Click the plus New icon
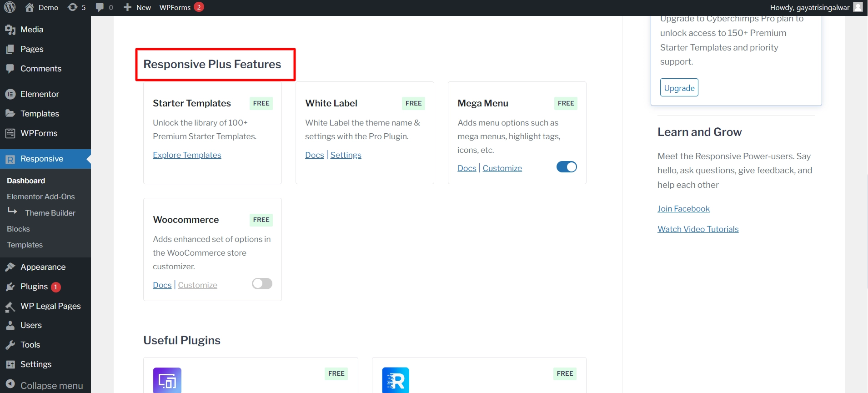Image resolution: width=868 pixels, height=393 pixels. [x=128, y=7]
